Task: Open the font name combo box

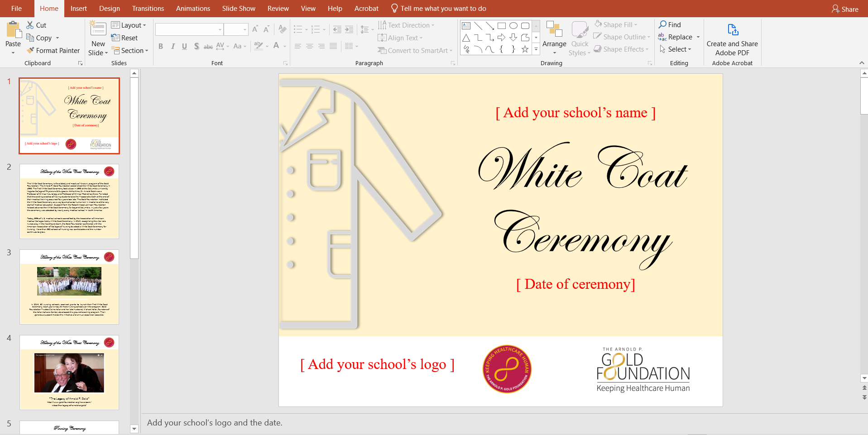Action: click(189, 29)
